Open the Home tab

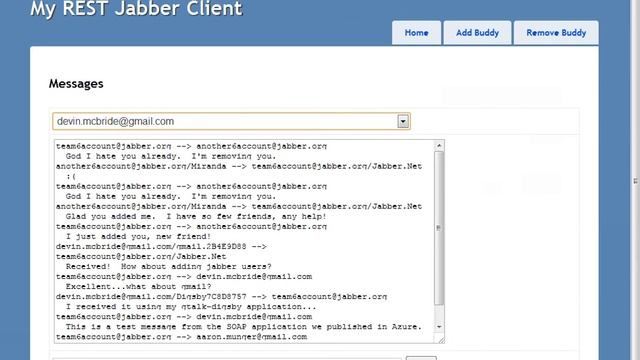[x=416, y=33]
